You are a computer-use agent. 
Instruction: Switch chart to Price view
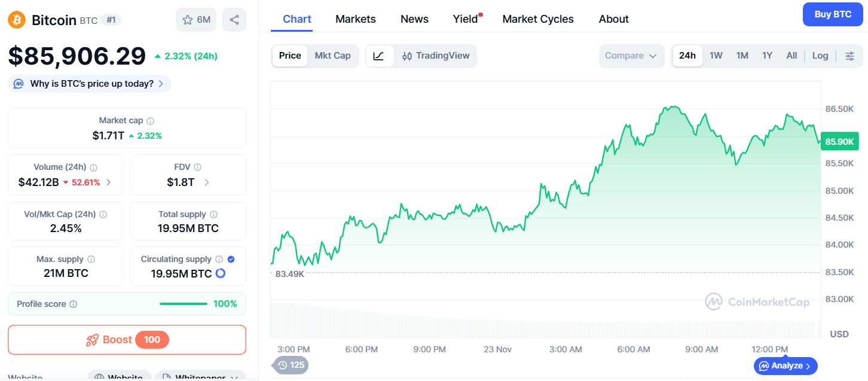click(x=290, y=56)
